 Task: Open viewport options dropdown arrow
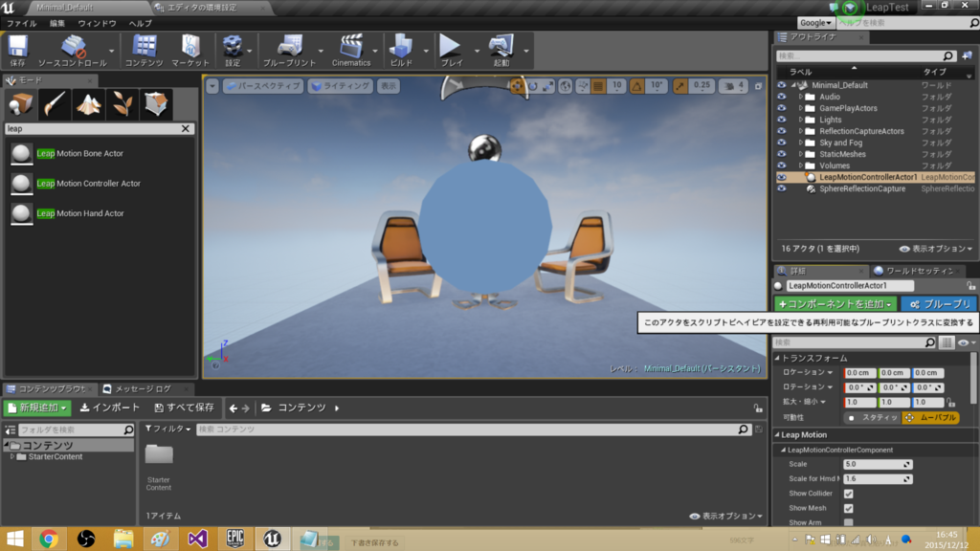coord(212,86)
